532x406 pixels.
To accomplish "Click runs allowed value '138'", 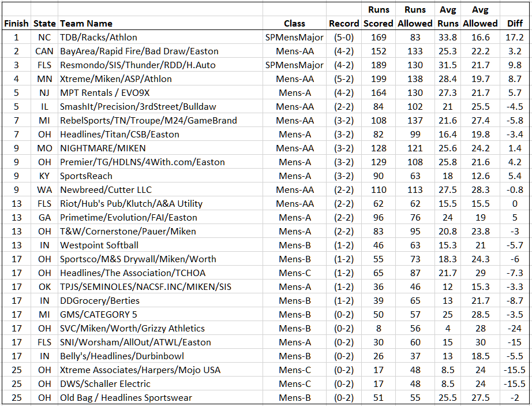I will tap(415, 79).
